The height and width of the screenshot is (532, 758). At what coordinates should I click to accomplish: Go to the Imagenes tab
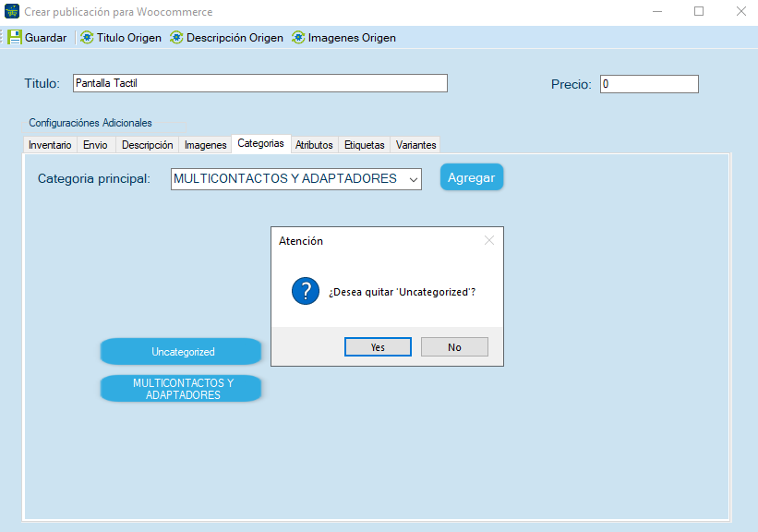[x=206, y=145]
